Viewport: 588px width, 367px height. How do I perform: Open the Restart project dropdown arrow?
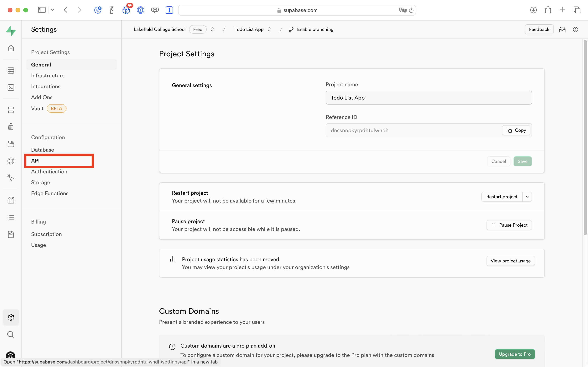click(527, 197)
